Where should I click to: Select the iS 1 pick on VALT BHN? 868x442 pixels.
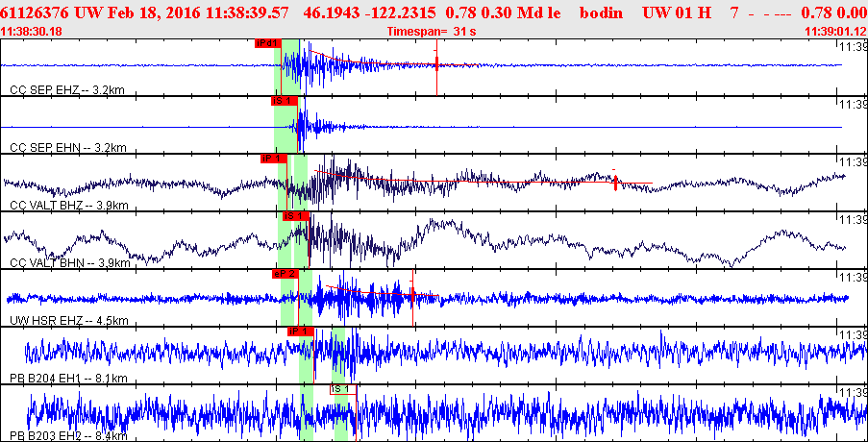coord(297,215)
